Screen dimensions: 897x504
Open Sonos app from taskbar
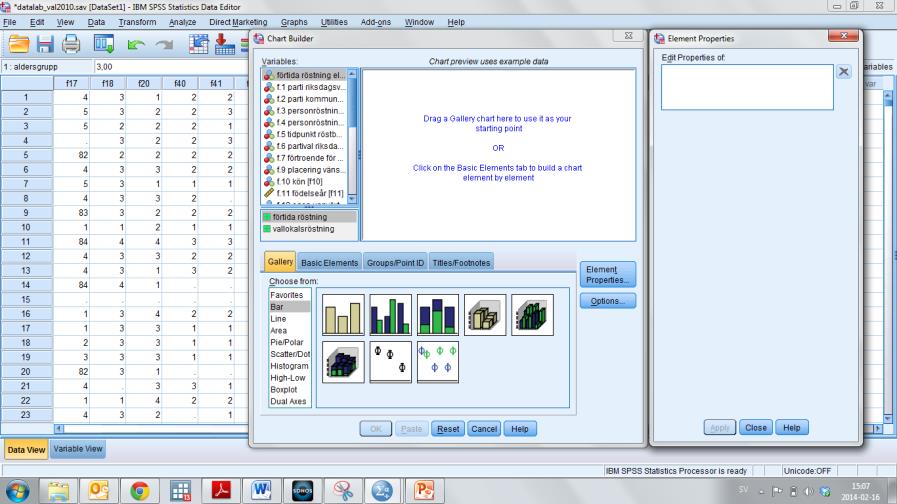[302, 491]
